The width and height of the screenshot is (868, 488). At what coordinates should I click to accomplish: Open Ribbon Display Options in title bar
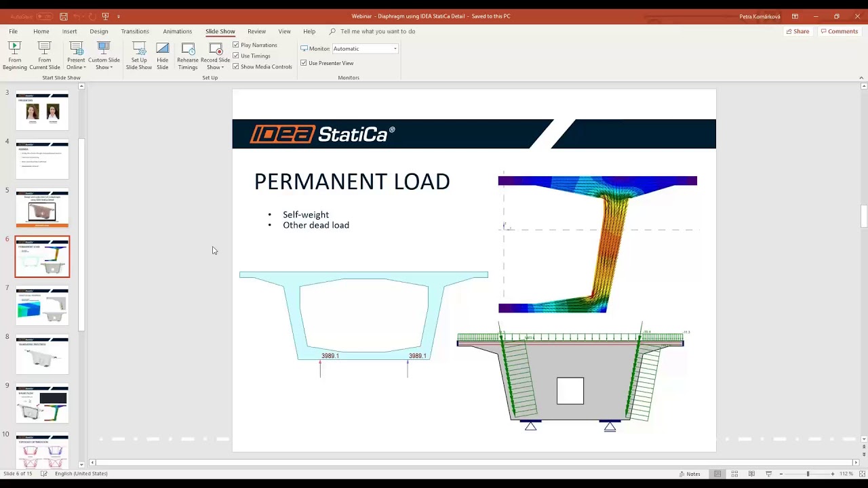click(795, 16)
